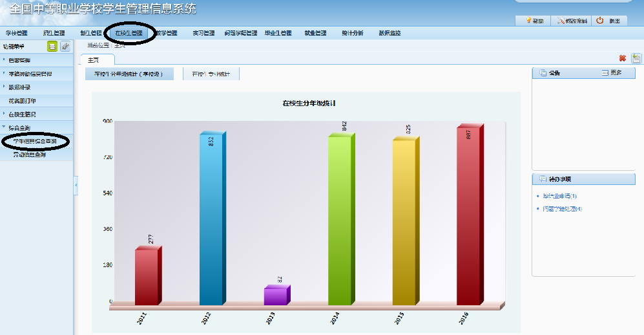Screen dimensions: 644x335
Task: Open the 招生管理 menu
Action: [x=54, y=33]
